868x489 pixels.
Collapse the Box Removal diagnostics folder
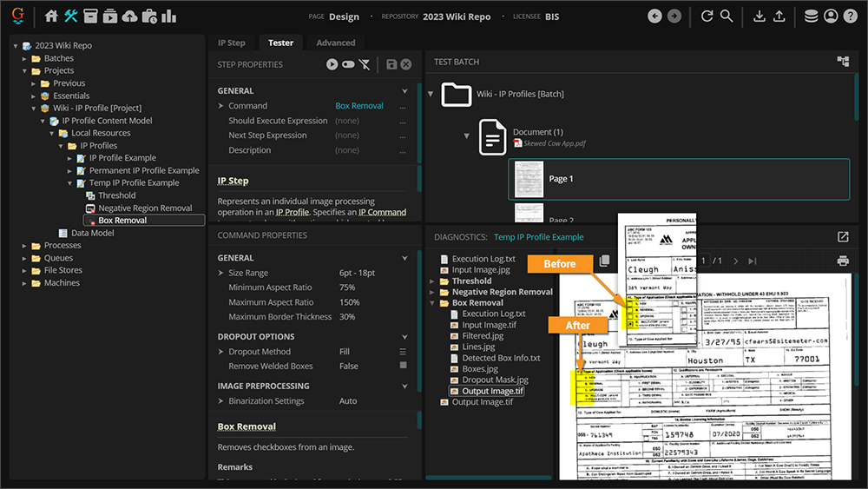click(431, 303)
